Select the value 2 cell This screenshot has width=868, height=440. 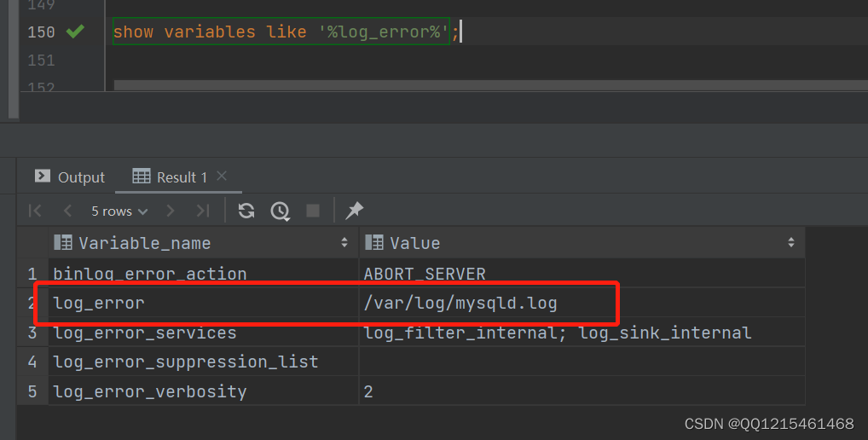[582, 391]
